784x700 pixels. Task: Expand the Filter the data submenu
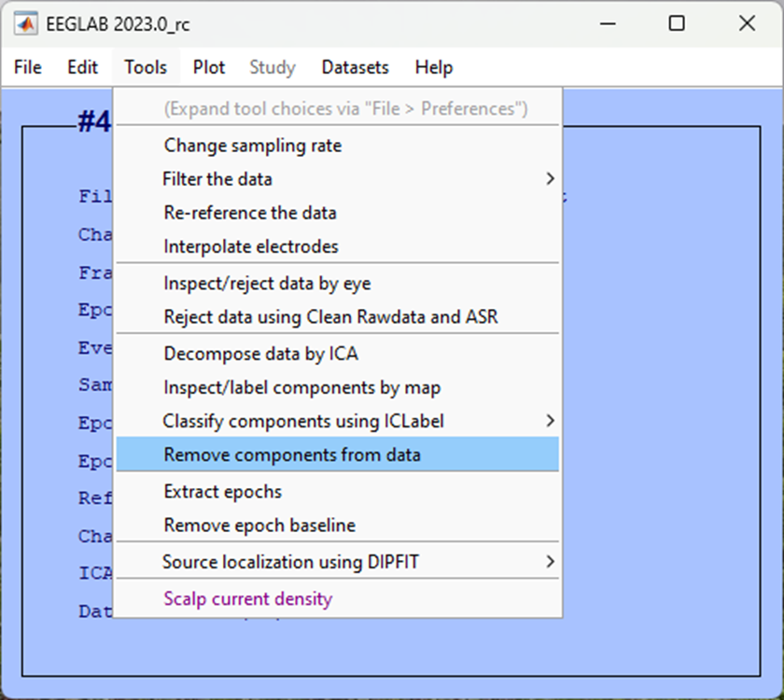[217, 179]
